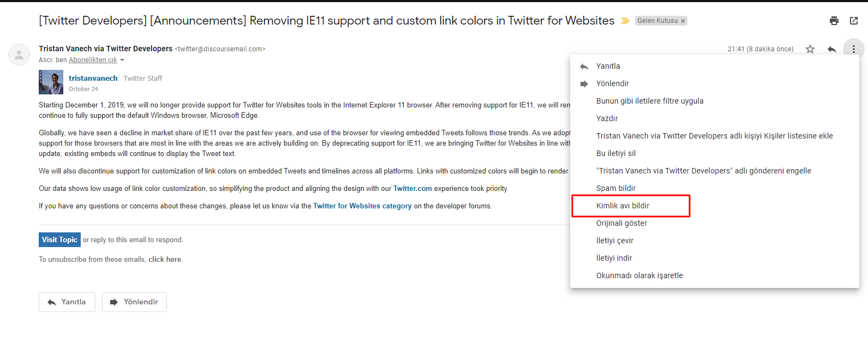Image resolution: width=868 pixels, height=342 pixels.
Task: Click the timestamp 21:41 (8 dakika önce)
Action: [x=761, y=49]
